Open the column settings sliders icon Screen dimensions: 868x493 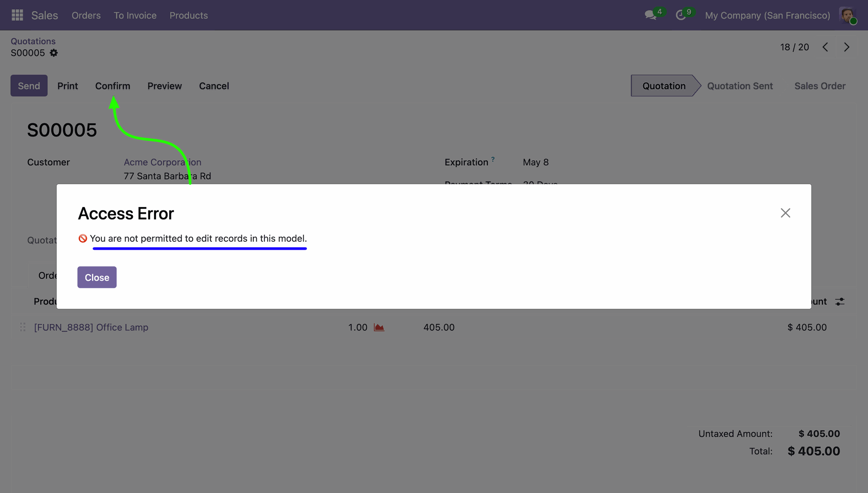(x=840, y=301)
